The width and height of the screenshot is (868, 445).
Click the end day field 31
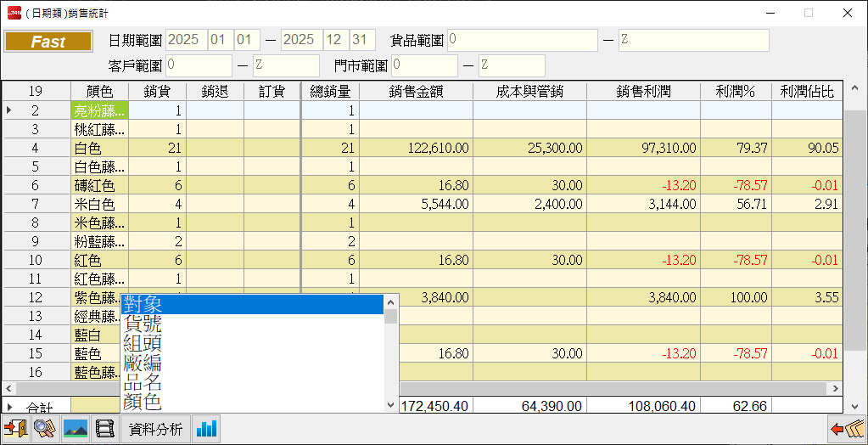click(x=362, y=40)
